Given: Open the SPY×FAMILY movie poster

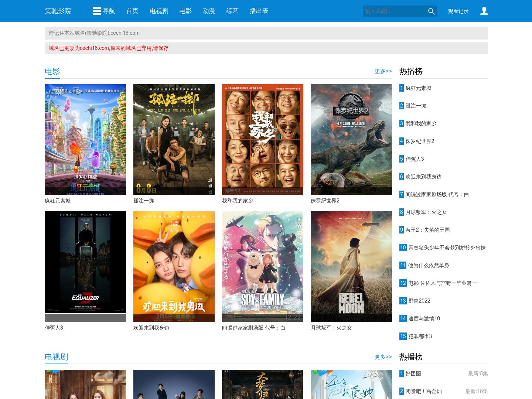Looking at the screenshot, I should point(263,267).
